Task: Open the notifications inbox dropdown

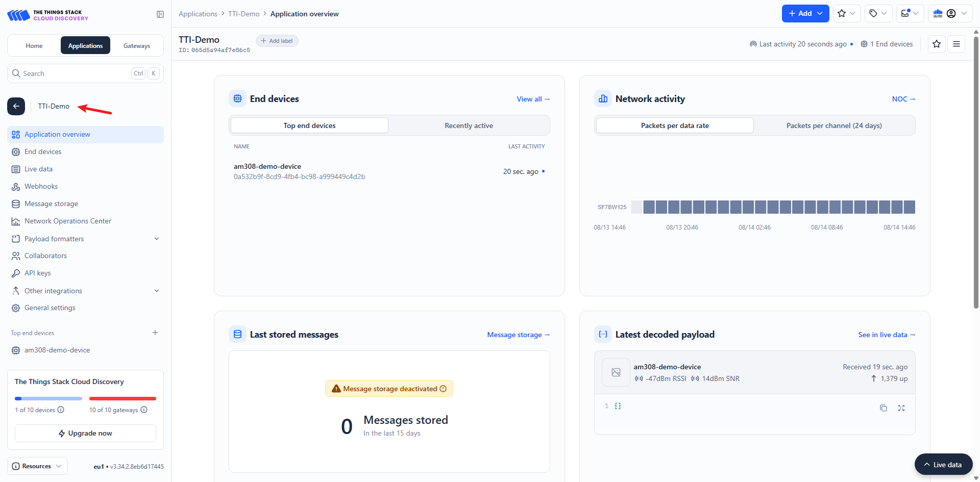Action: (x=910, y=13)
